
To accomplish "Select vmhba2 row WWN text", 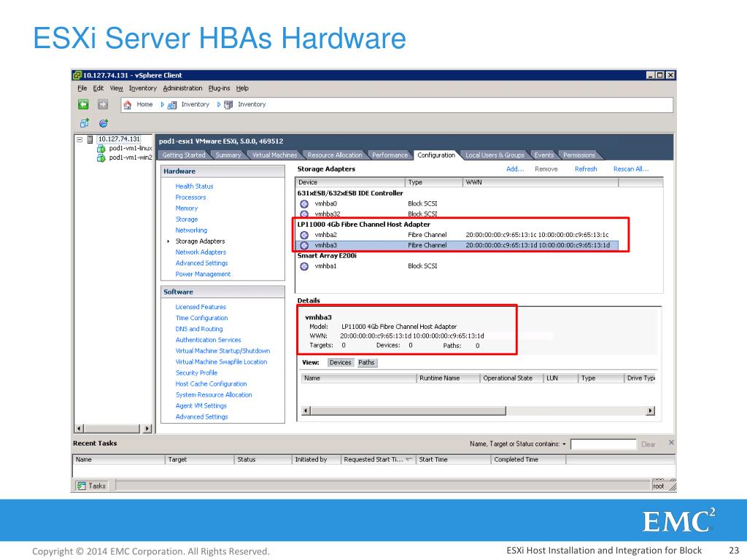I will coord(537,235).
